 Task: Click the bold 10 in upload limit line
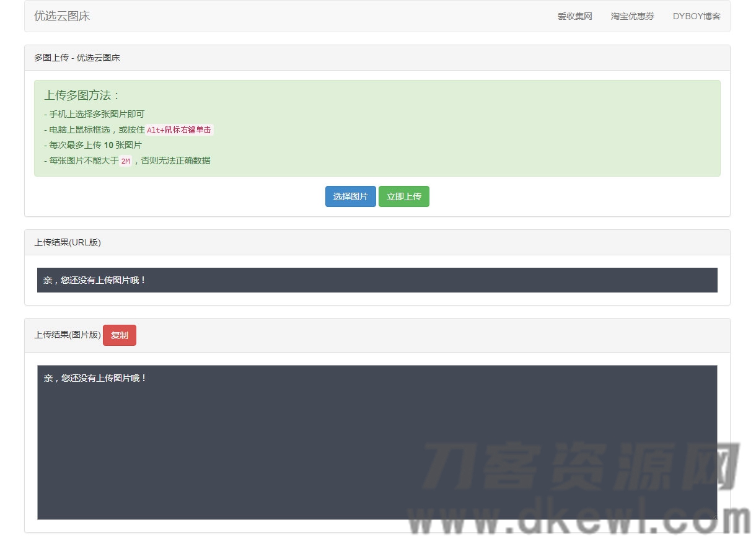point(108,145)
